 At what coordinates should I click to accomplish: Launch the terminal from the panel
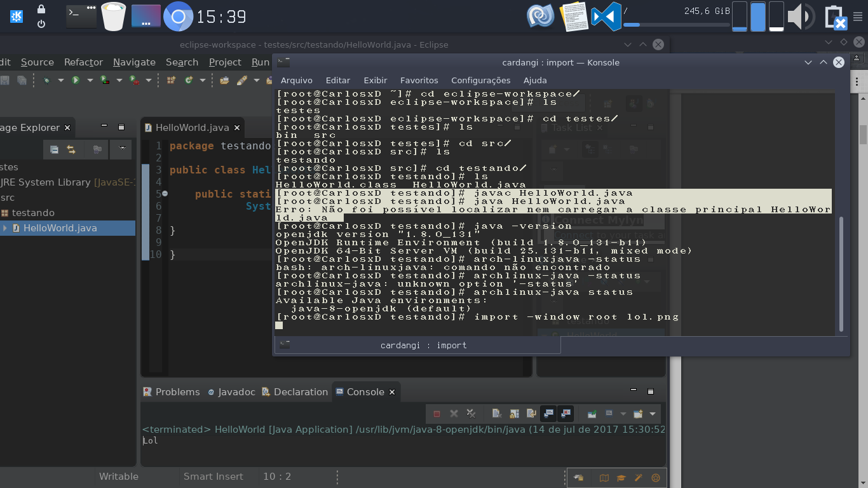(82, 16)
